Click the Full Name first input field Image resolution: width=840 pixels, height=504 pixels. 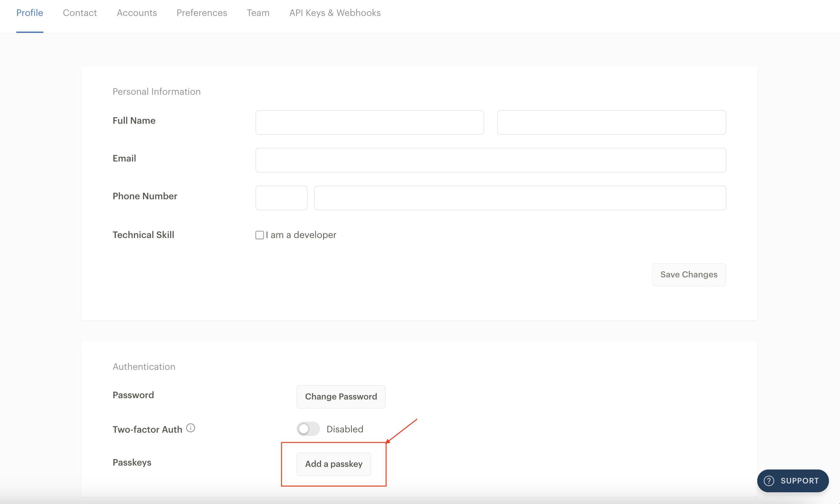tap(369, 122)
